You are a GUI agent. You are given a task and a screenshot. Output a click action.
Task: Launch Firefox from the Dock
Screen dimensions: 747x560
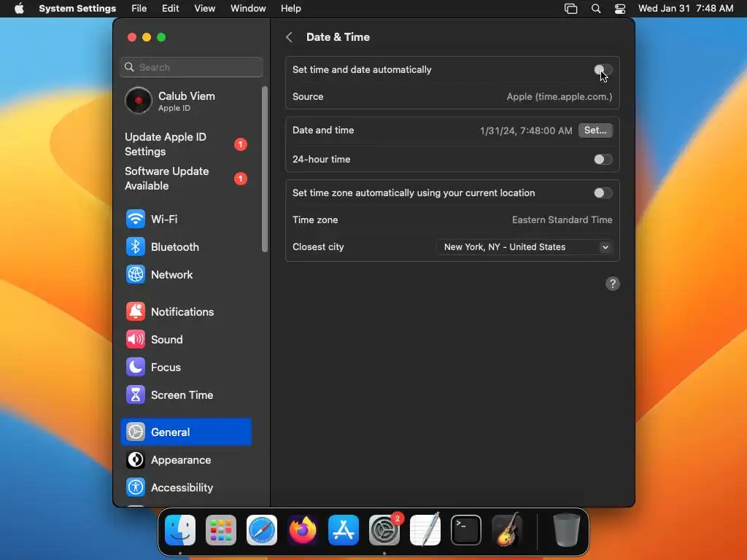[303, 529]
